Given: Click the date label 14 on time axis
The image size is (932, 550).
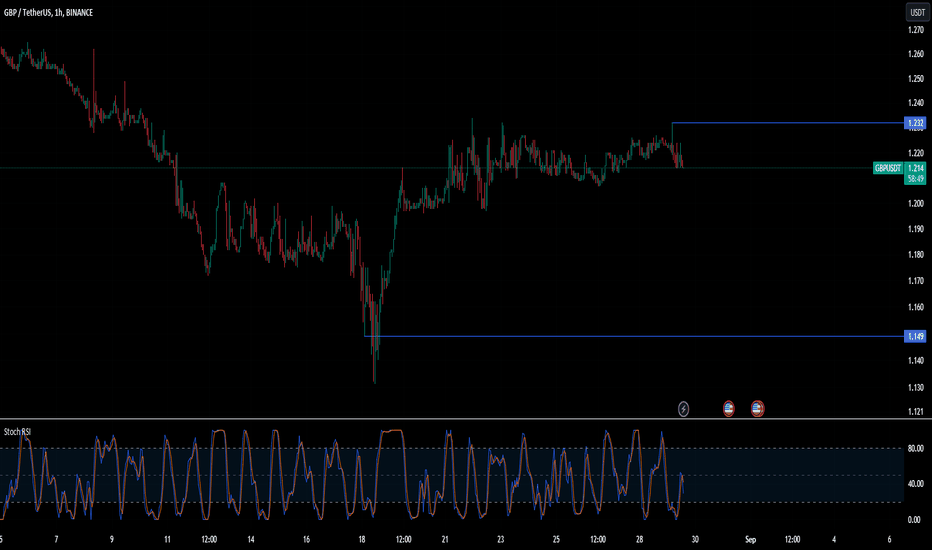Looking at the screenshot, I should 251,539.
